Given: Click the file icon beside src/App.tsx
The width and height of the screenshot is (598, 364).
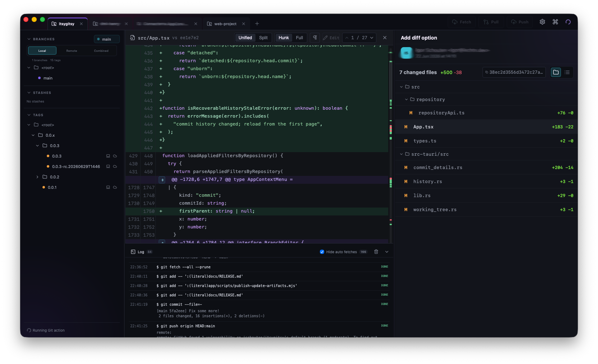Looking at the screenshot, I should 132,38.
